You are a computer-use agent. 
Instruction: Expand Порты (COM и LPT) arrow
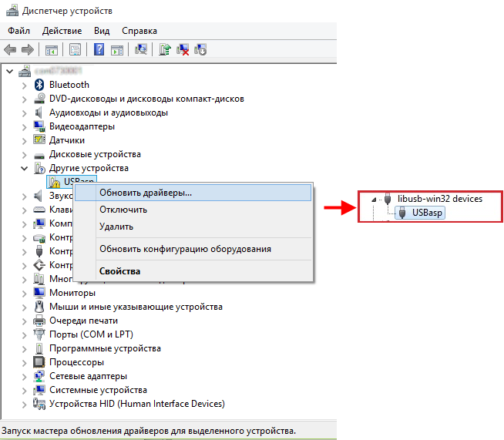tap(25, 335)
